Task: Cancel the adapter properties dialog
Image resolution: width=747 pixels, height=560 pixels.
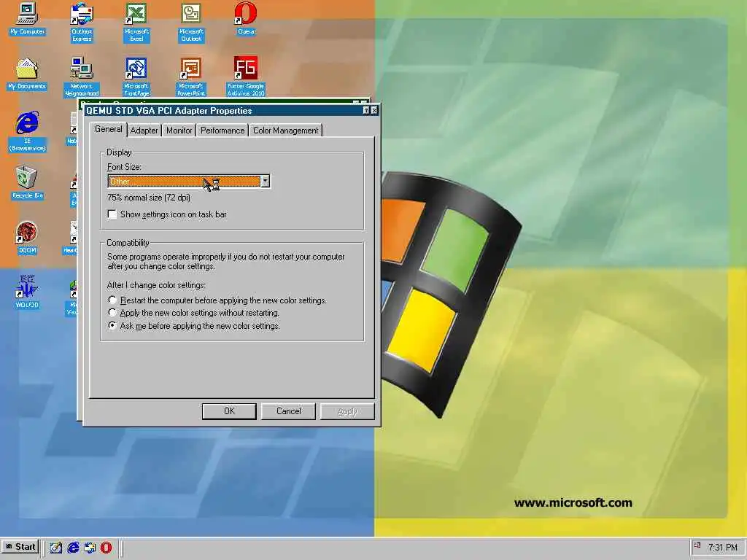Action: pos(288,411)
